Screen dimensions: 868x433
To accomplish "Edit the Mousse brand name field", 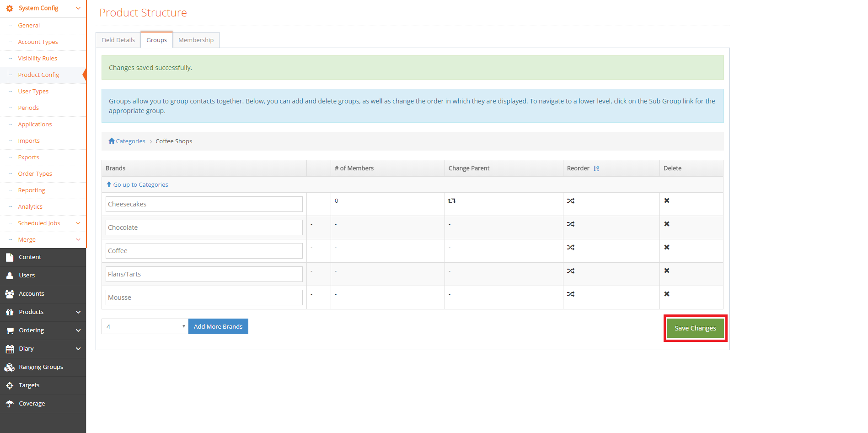I will (204, 298).
